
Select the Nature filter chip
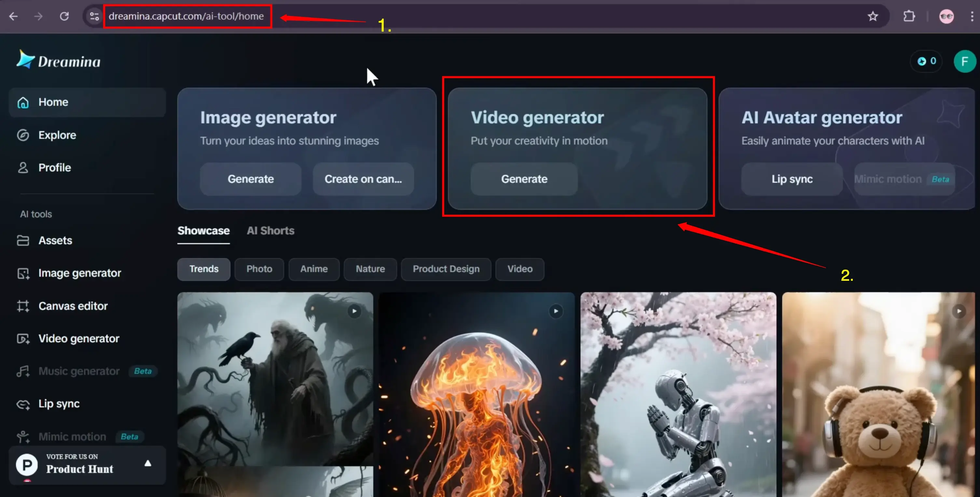pos(370,269)
